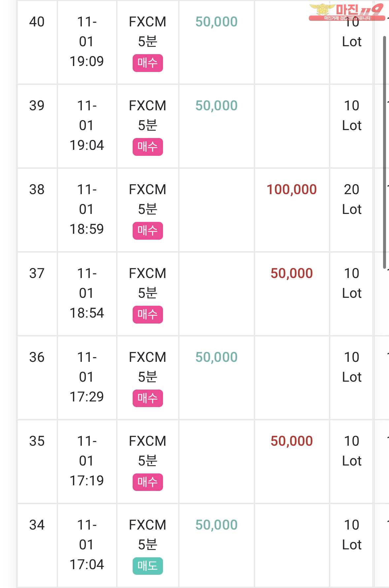Click the pink 매수 badge in row 35
Screen dimensions: 389x588
[x=147, y=482]
